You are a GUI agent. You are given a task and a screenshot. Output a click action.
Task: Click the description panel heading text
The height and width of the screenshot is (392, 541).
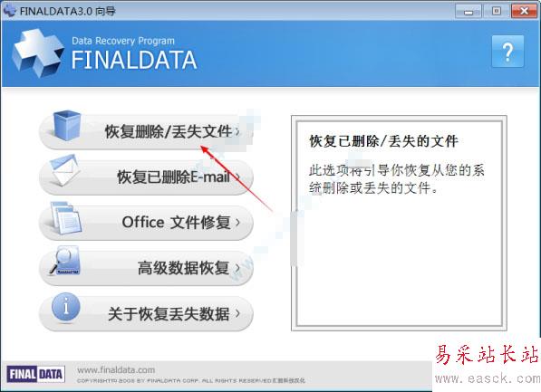coord(383,141)
